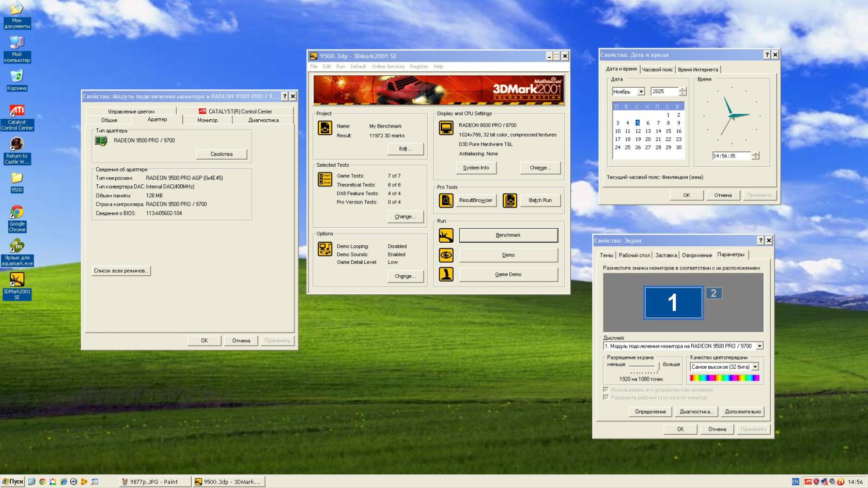Viewport: 868px width, 488px height.
Task: Click the ATI tray icon in taskbar
Action: (x=808, y=482)
